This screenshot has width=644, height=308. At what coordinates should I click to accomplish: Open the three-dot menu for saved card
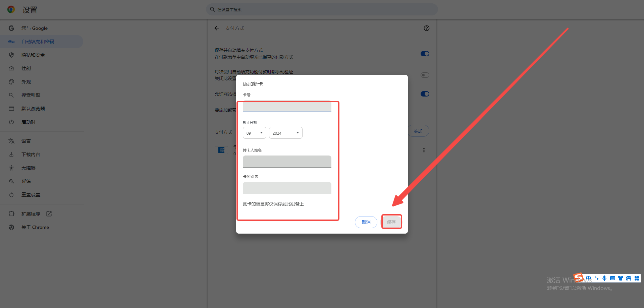point(424,150)
